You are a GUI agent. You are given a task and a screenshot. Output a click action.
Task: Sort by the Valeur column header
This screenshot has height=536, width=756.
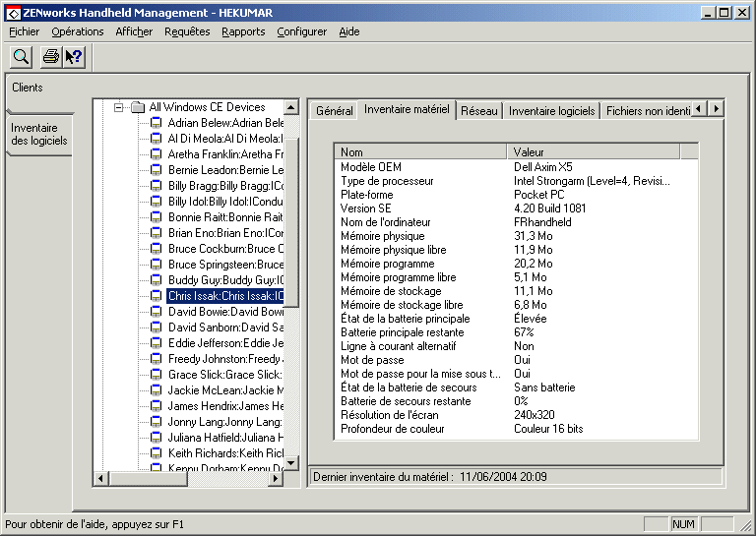(x=591, y=152)
